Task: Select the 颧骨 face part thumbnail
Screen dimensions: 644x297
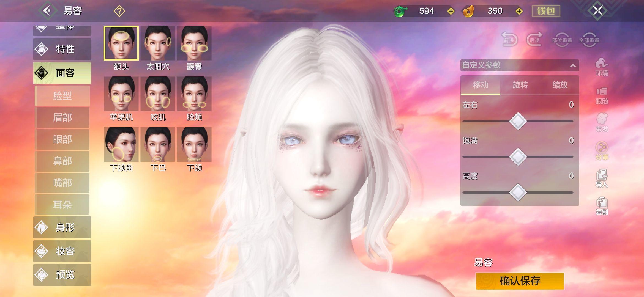Action: (x=194, y=43)
